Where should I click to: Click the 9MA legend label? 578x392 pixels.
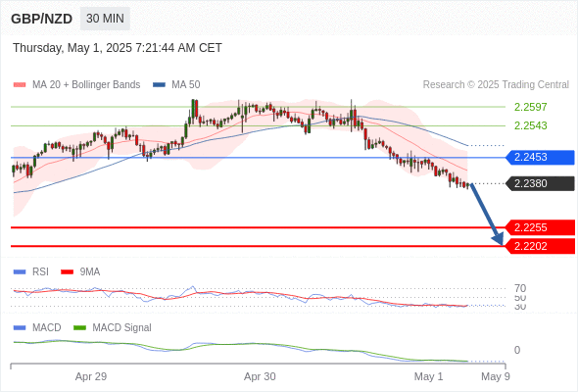(x=90, y=272)
